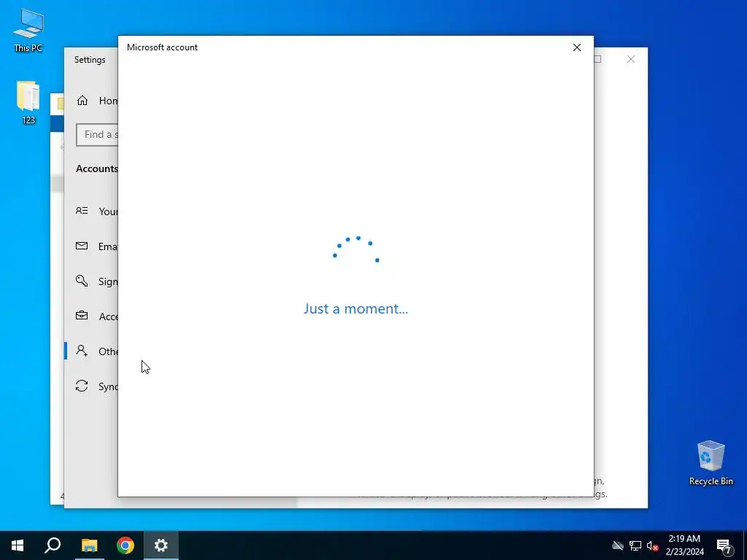Open Sign-in options key icon
Image resolution: width=747 pixels, height=560 pixels.
82,281
